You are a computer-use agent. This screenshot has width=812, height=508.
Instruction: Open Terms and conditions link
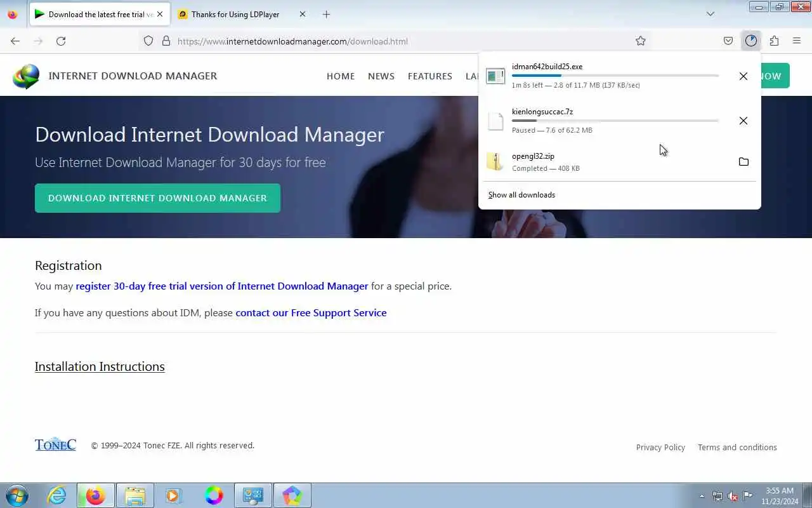pos(737,448)
